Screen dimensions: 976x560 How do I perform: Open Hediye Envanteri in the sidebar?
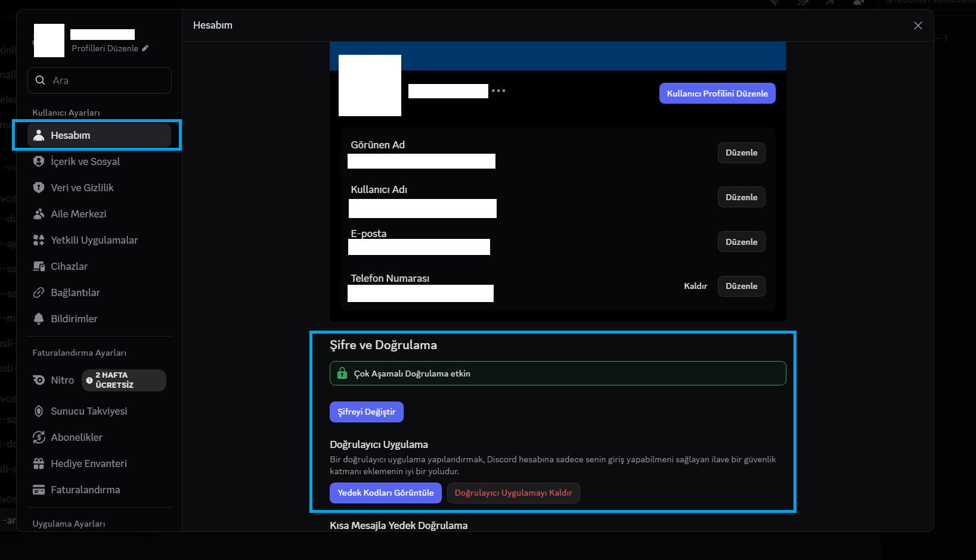(x=99, y=463)
